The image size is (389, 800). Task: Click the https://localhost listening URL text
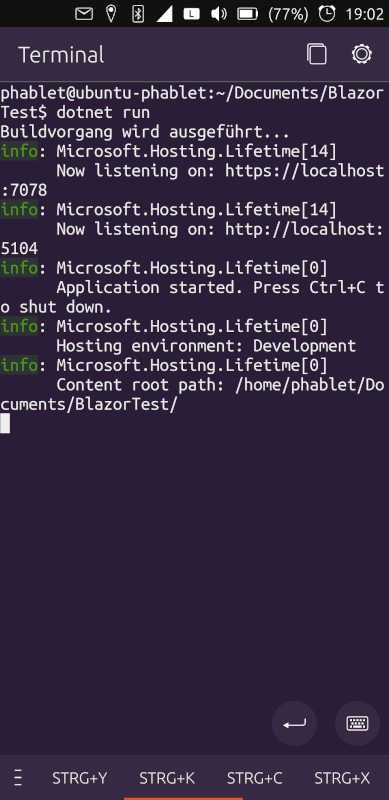305,171
